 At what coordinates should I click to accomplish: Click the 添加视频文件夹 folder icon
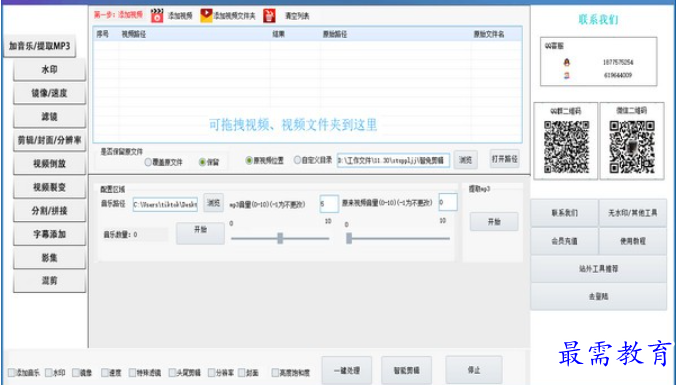(206, 16)
